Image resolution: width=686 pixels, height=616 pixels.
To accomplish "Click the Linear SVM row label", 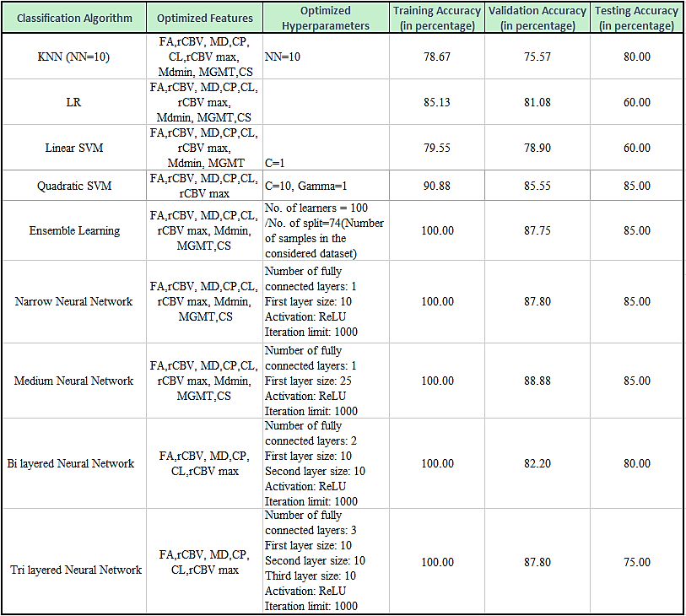I will (x=73, y=148).
